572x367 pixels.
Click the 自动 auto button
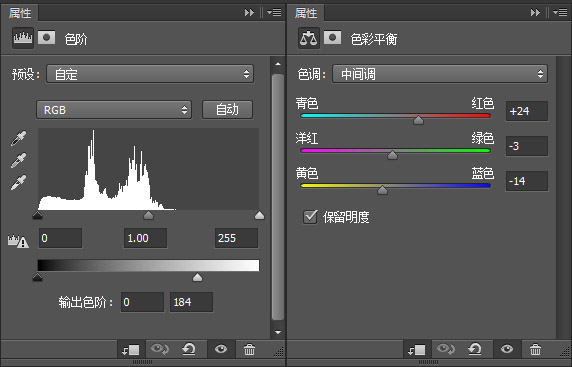pyautogui.click(x=227, y=109)
